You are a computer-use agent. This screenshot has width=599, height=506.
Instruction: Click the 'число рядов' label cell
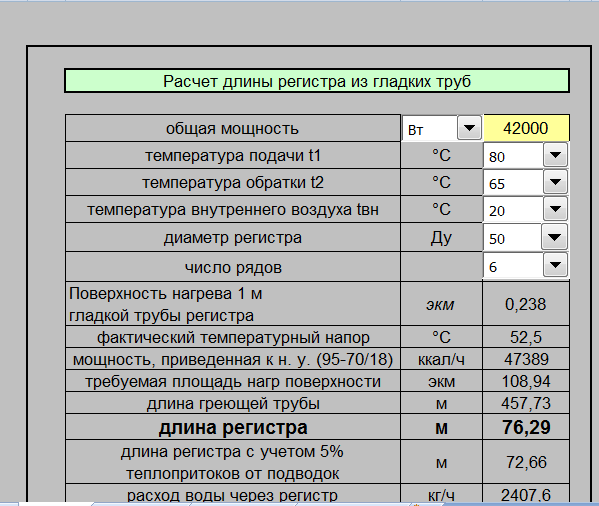click(x=233, y=267)
